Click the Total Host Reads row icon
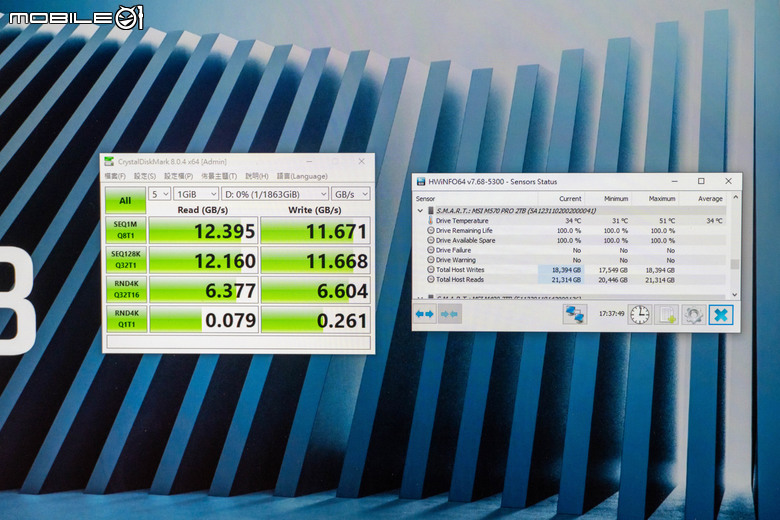This screenshot has width=780, height=520. (431, 279)
